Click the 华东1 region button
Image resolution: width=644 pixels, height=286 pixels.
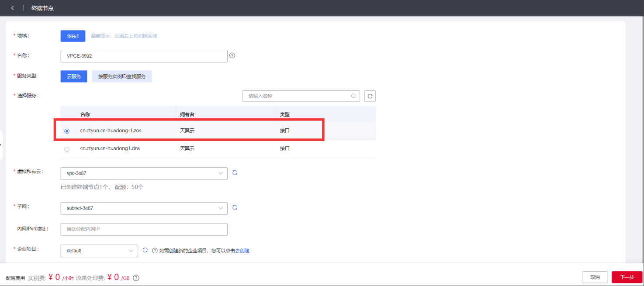click(73, 36)
